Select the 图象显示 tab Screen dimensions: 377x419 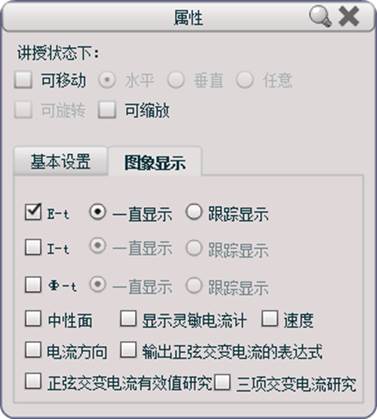click(x=155, y=163)
